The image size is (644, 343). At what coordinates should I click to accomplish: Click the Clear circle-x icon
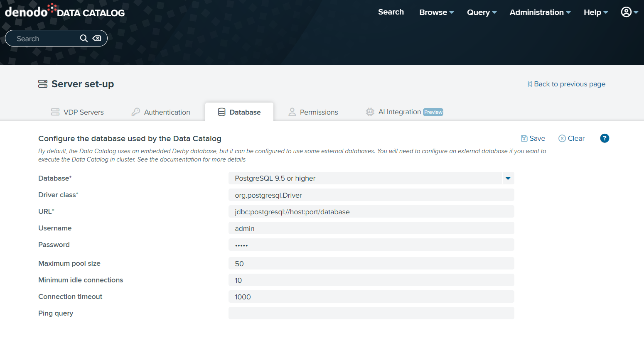(562, 138)
